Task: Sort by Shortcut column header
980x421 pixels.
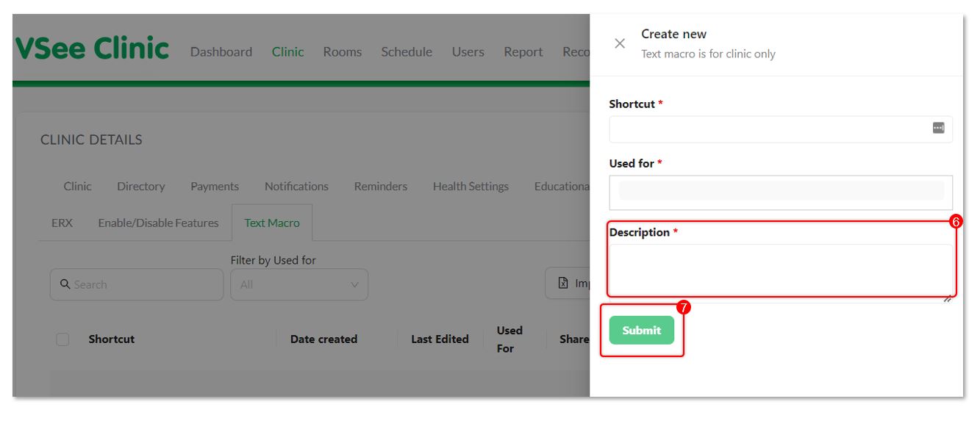Action: [x=112, y=339]
